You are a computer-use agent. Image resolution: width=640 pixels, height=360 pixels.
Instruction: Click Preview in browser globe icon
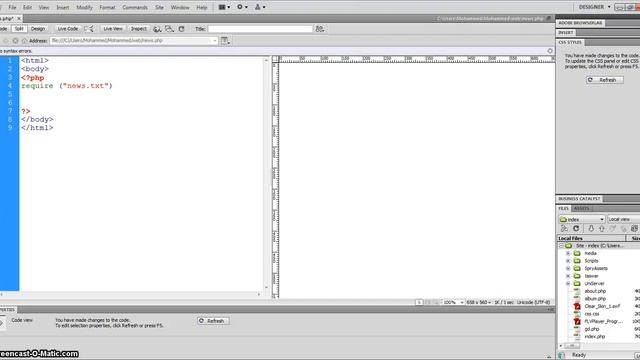[157, 29]
